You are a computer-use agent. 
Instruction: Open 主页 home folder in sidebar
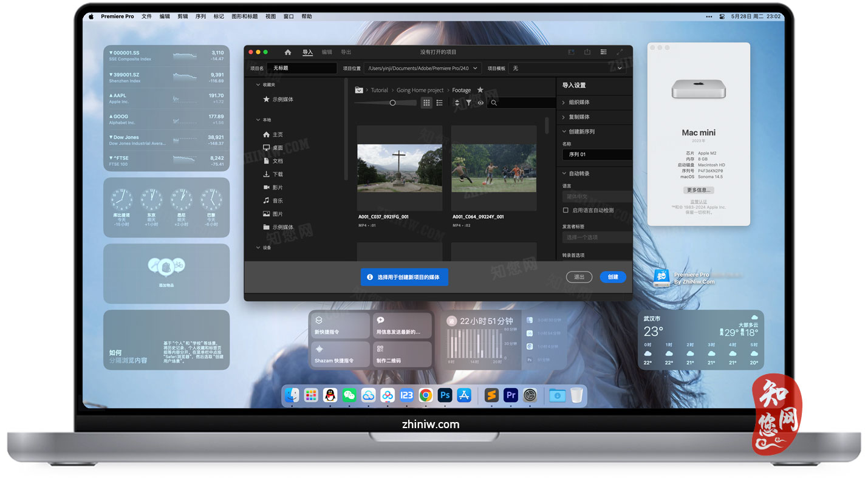pos(273,135)
